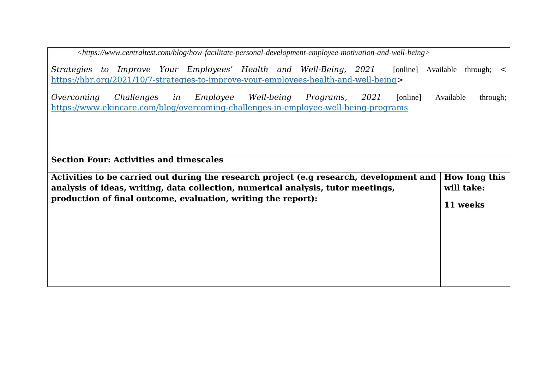Image resolution: width=554 pixels, height=392 pixels.
Task: Click the 'Activities to be carried out' paragraph
Action: (x=244, y=188)
